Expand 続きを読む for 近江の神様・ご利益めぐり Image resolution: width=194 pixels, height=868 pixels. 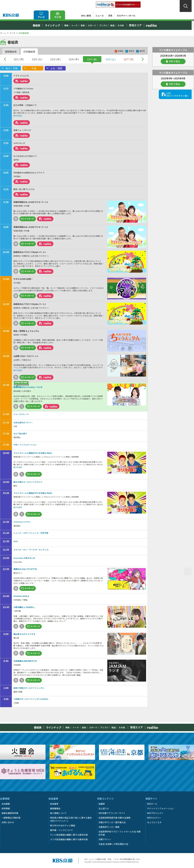tap(18, 116)
